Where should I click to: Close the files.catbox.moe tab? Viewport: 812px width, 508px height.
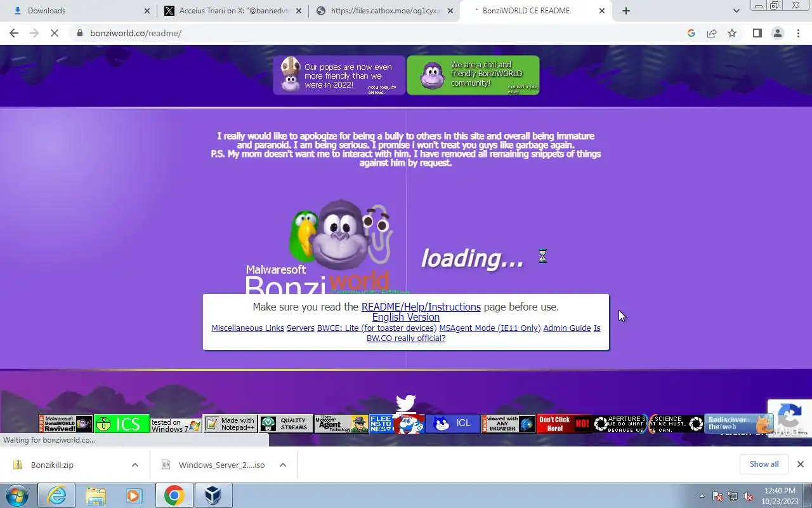[450, 11]
